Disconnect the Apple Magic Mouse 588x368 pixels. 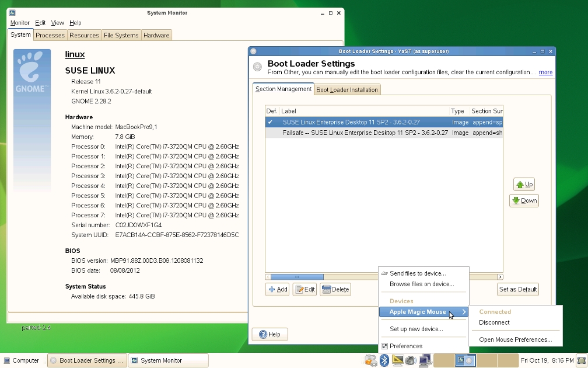516,322
